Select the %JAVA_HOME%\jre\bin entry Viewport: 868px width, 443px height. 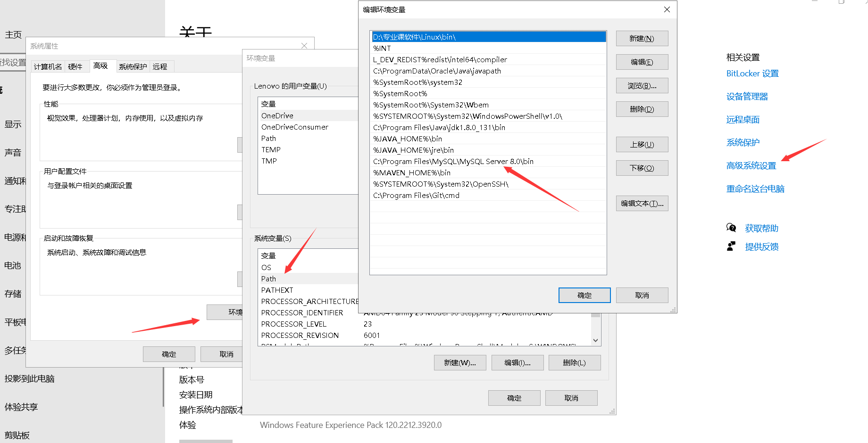coord(488,150)
